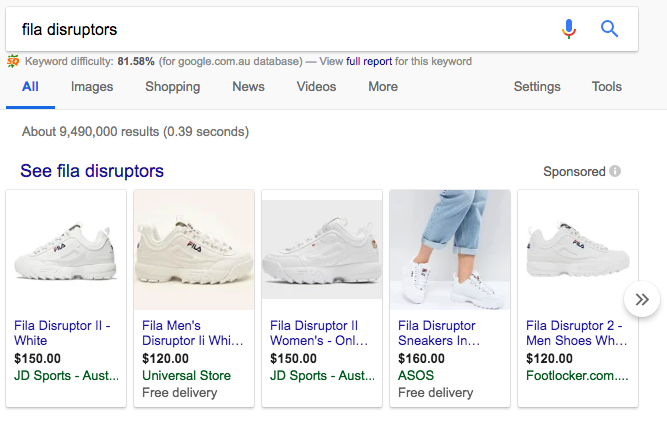The image size is (667, 422).
Task: Click the SEOquake logo icon beside keyword difficulty
Action: click(x=13, y=62)
